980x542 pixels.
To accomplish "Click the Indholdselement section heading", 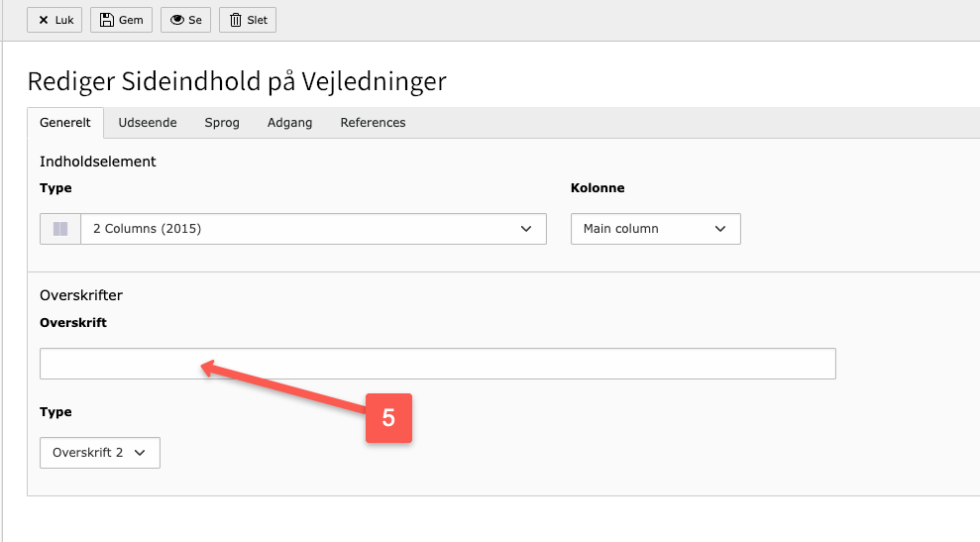I will [98, 162].
